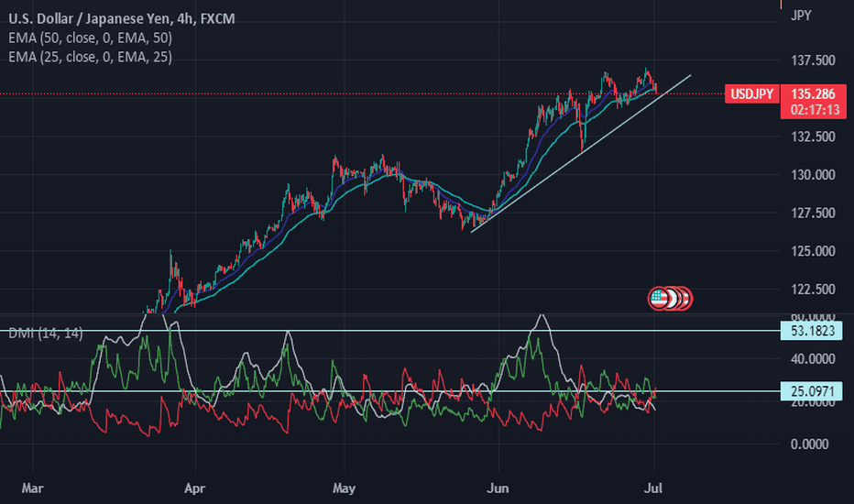Screen dimensions: 854x504
Task: Click the 137.500 price axis label
Action: (813, 60)
